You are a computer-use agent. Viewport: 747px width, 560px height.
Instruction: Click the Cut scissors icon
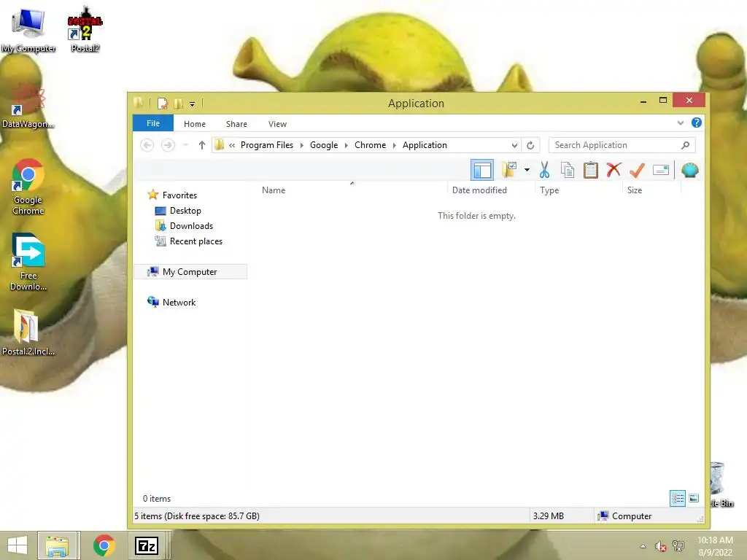point(544,170)
